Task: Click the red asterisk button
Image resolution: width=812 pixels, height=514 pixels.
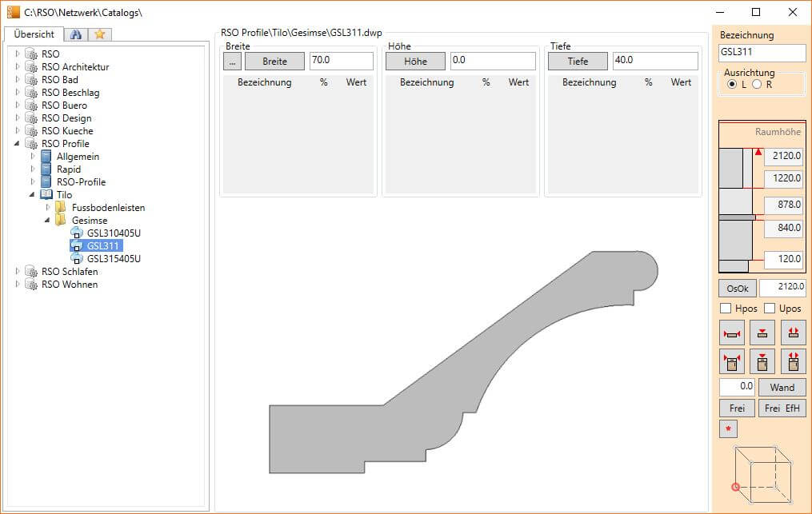Action: [x=728, y=429]
